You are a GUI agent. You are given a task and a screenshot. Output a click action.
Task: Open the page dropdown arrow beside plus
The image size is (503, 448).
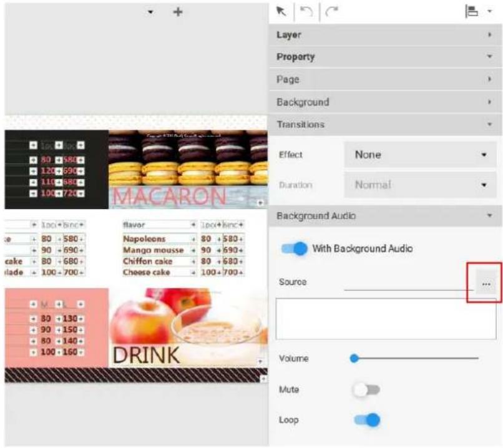pos(150,12)
